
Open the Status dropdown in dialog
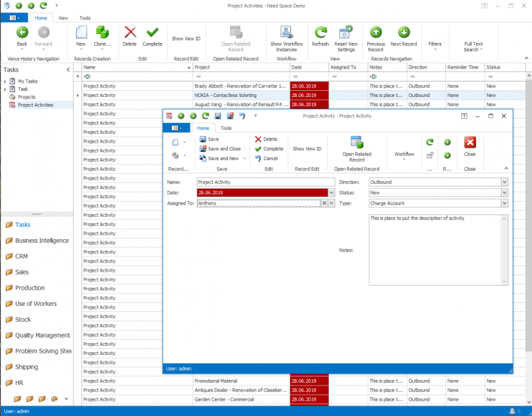(x=504, y=193)
